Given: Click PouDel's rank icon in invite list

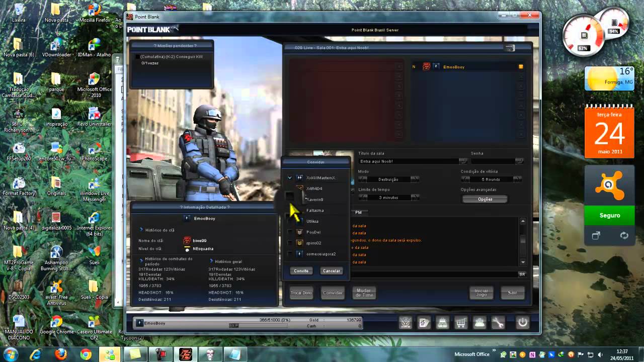Looking at the screenshot, I should pyautogui.click(x=299, y=232).
